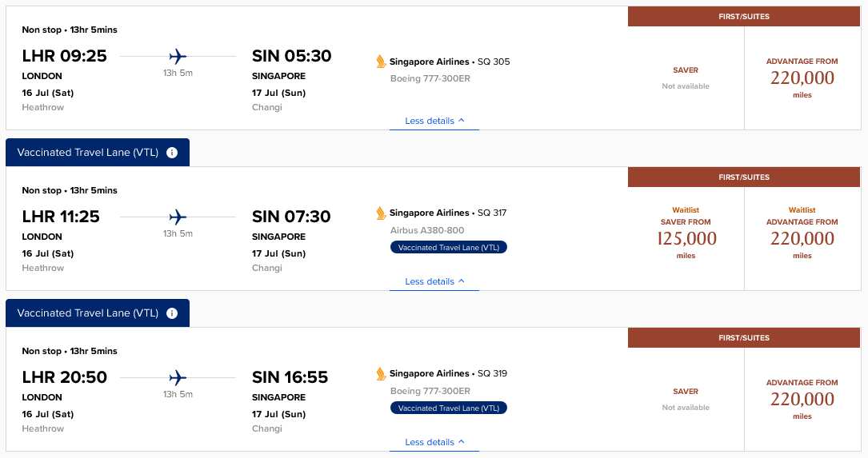Select Advantage 220,000 miles fare for SQ 305
The width and height of the screenshot is (868, 458).
pyautogui.click(x=802, y=78)
